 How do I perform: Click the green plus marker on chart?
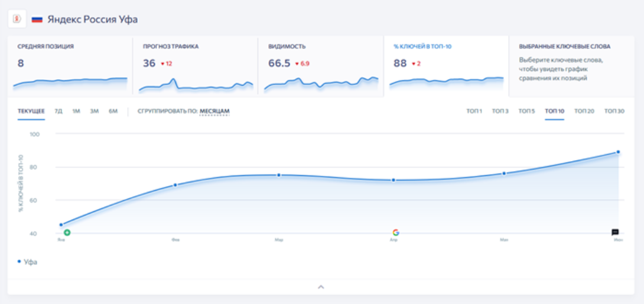pos(67,232)
